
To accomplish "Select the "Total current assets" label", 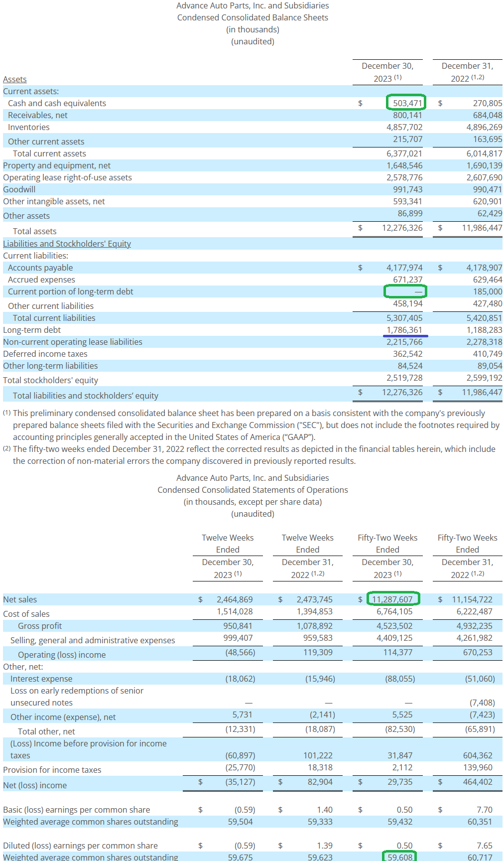I will [x=49, y=153].
